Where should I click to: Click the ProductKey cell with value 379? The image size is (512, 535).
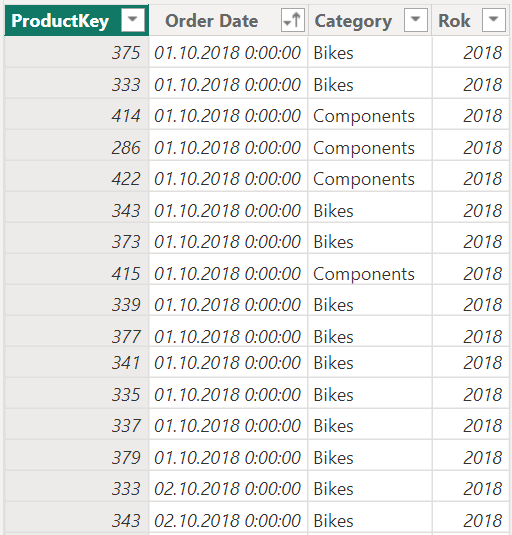pos(77,457)
